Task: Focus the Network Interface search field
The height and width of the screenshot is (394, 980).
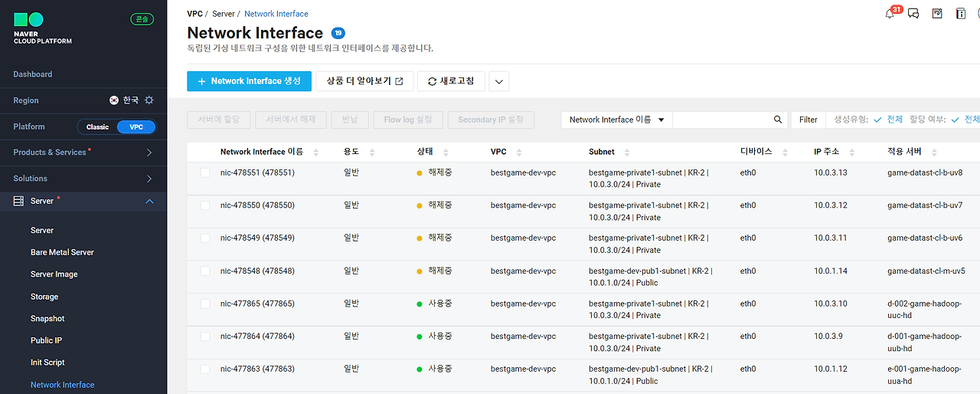Action: point(720,120)
